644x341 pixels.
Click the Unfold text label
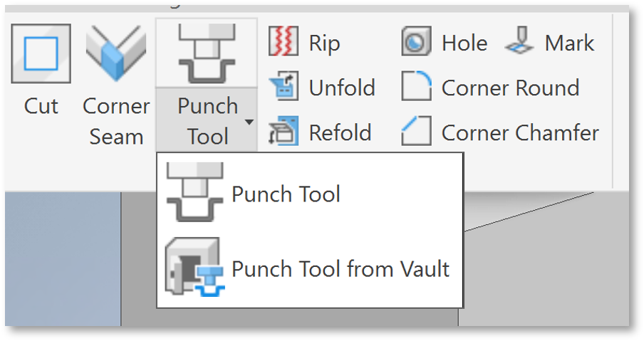(342, 88)
